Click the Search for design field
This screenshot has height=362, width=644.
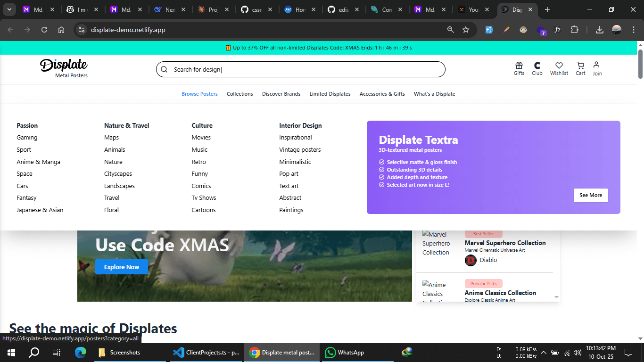tap(300, 69)
